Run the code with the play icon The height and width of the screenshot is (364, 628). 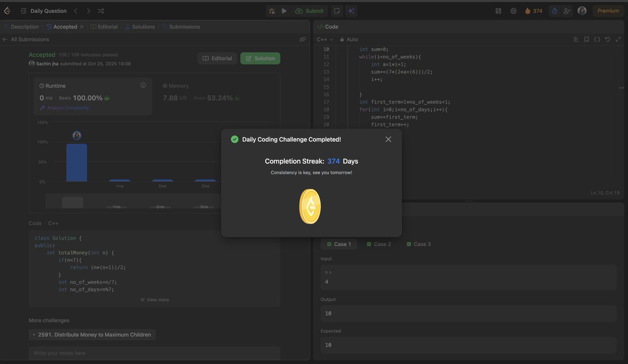point(283,9)
